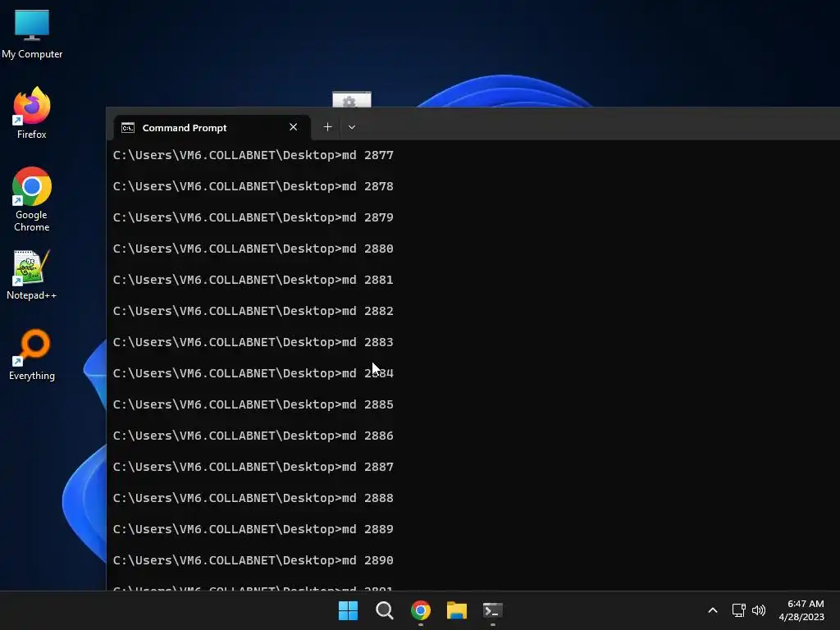Click the line 'md 2883'

(x=253, y=342)
